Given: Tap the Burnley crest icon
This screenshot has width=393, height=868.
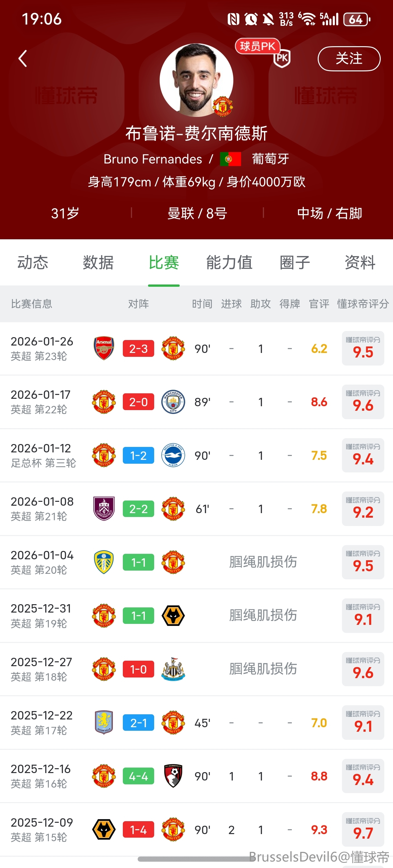Looking at the screenshot, I should point(104,509).
